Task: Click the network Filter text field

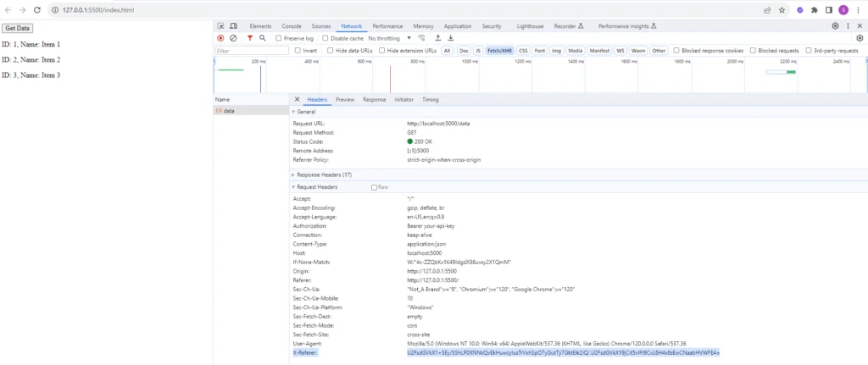Action: (x=252, y=50)
